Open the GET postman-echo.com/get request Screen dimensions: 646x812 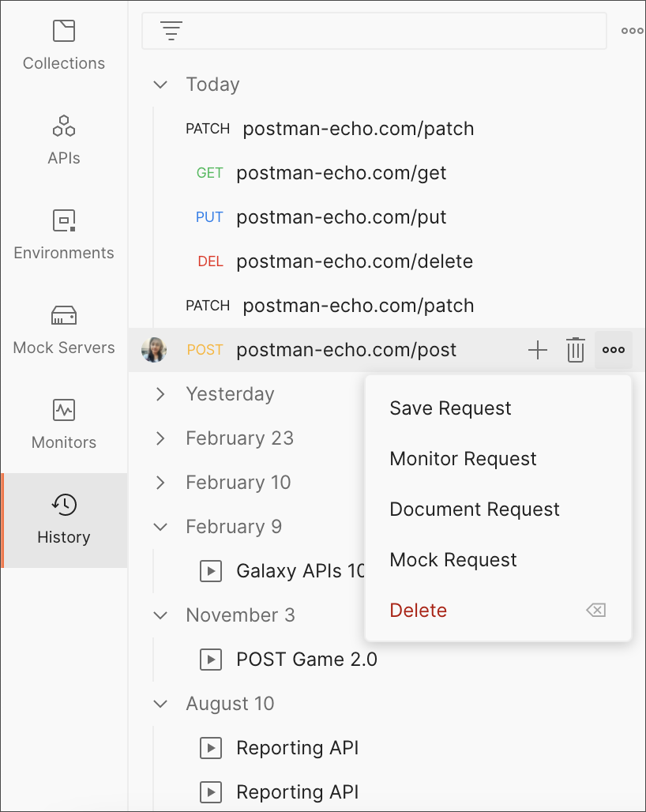[x=341, y=173]
